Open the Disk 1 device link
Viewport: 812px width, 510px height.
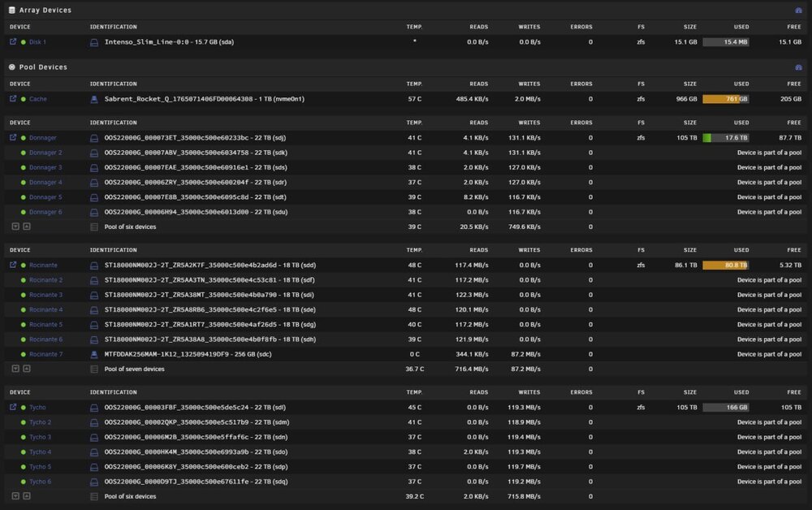click(x=37, y=42)
